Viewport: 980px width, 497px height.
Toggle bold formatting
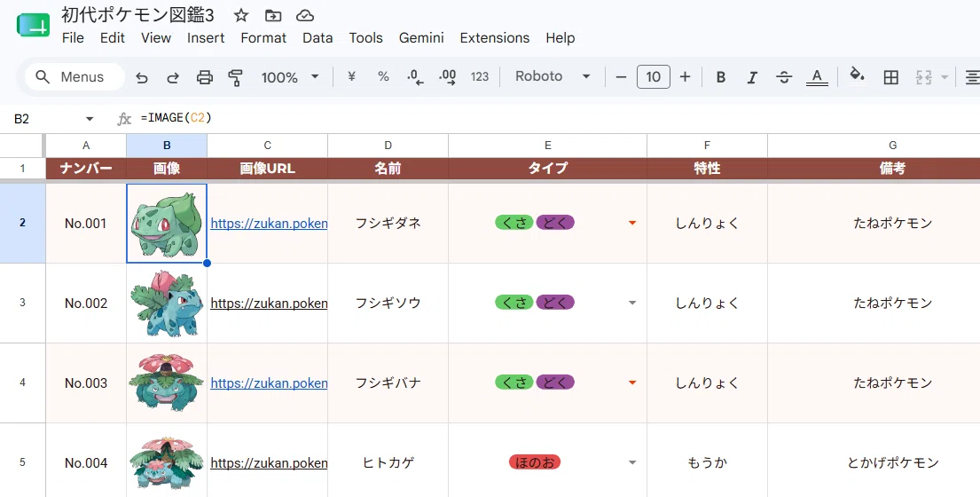point(721,76)
